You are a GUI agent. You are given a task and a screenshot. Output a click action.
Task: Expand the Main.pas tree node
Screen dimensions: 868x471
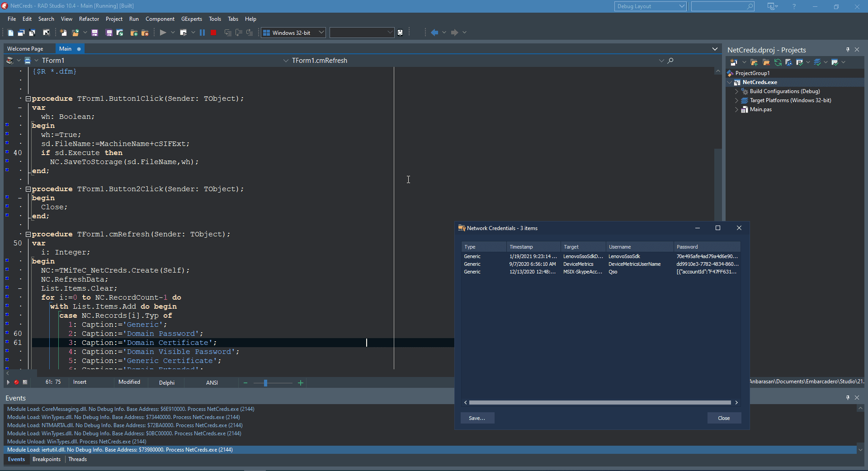(736, 109)
